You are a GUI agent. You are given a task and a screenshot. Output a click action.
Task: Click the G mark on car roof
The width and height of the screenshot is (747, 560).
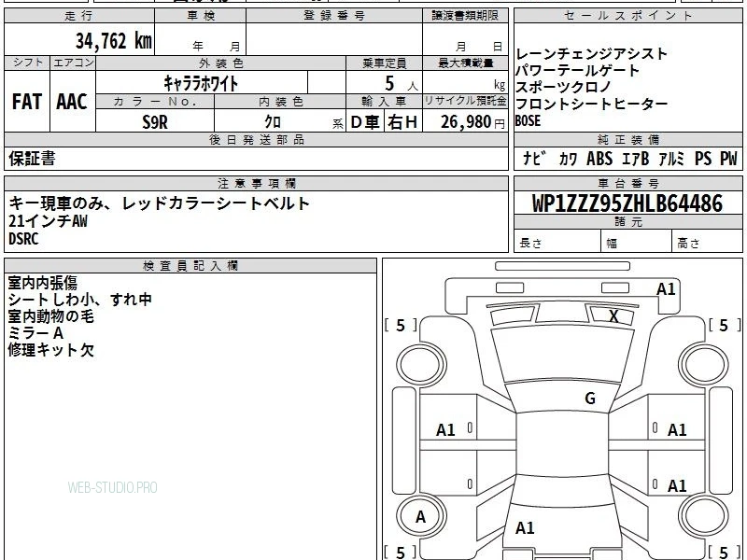click(590, 399)
